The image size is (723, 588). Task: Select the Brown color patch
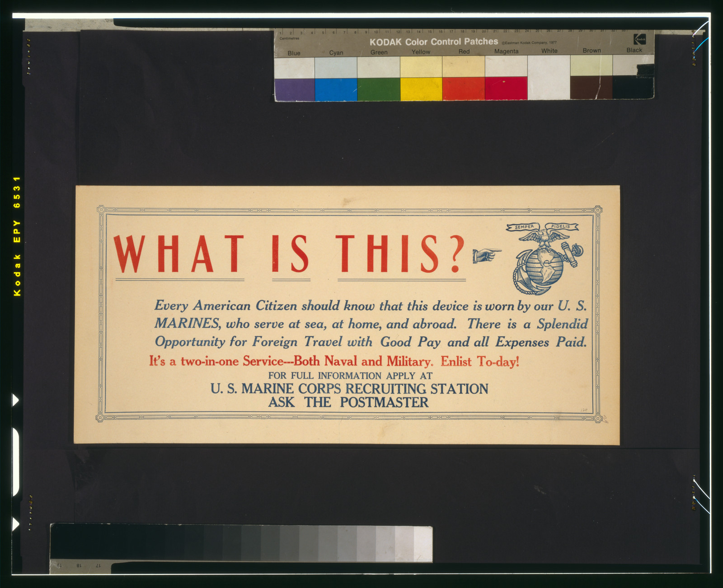tap(591, 87)
